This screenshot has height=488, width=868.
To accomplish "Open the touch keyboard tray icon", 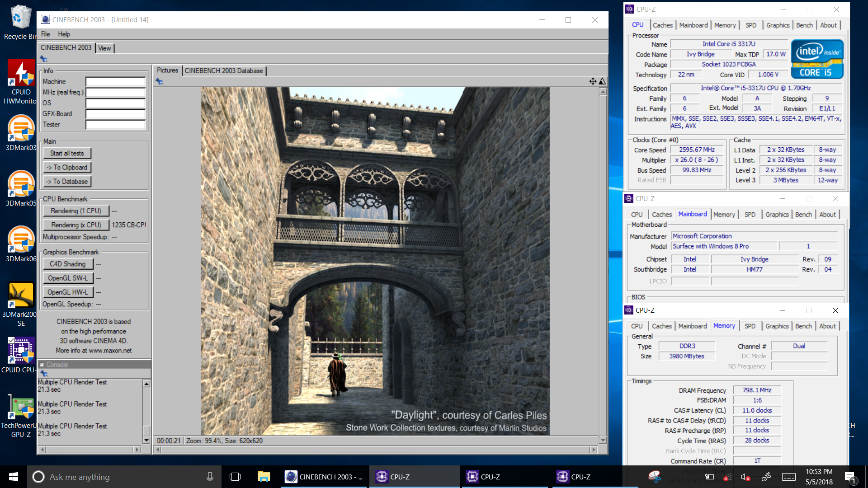I will pyautogui.click(x=789, y=477).
